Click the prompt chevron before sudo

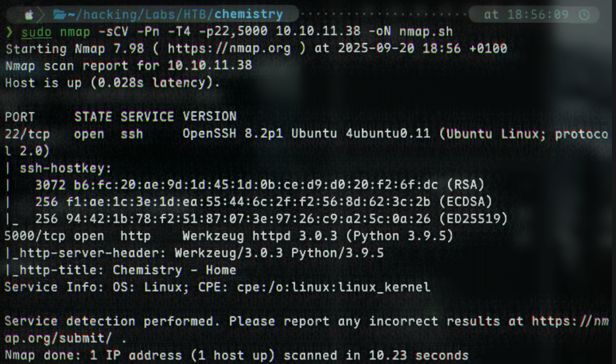[9, 31]
